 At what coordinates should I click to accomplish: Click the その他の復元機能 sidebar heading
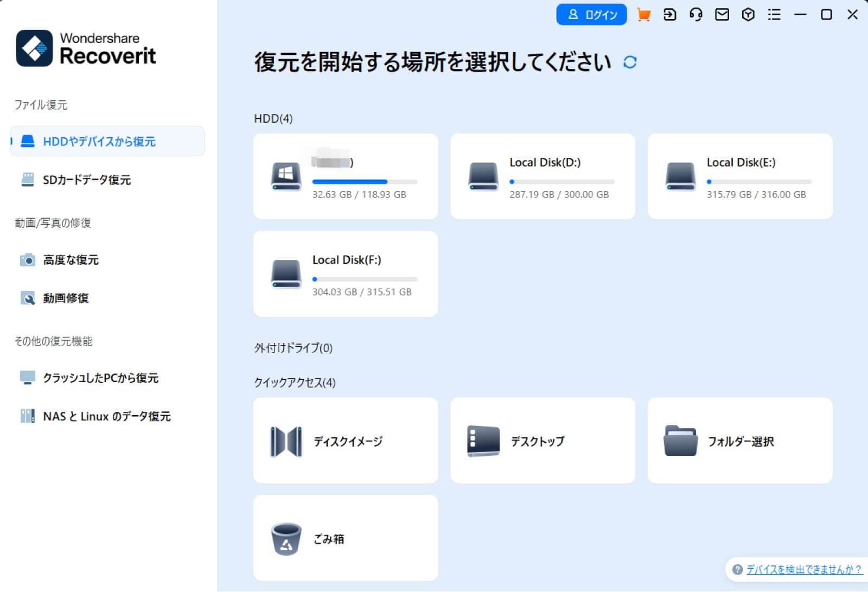click(x=53, y=341)
